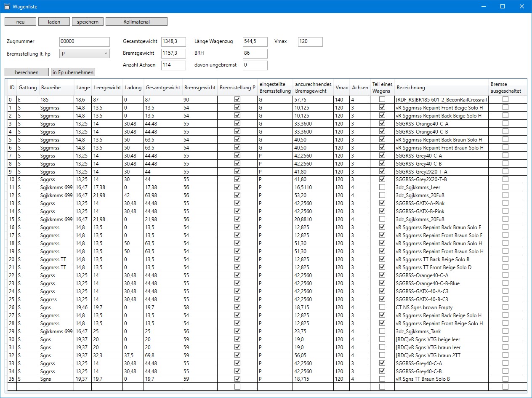Viewport: 532px width, 398px height.
Task: Sort by Gesamtgewicht column header
Action: [x=162, y=88]
